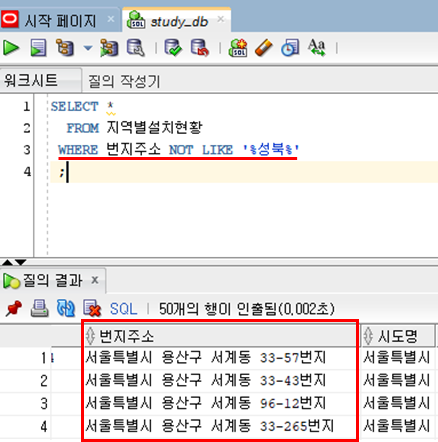
Task: Switch to the 시작 페이지 tab
Action: [60, 21]
